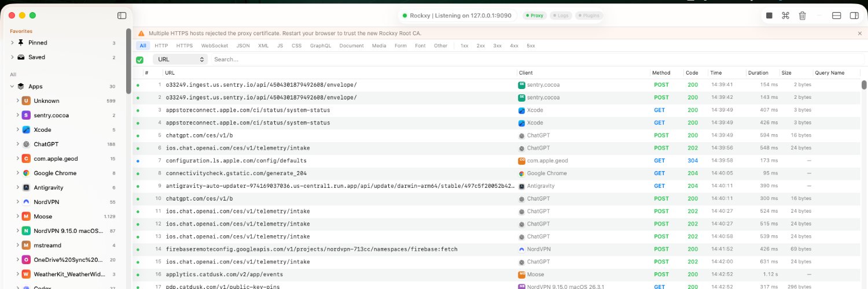
Task: Open the command shortcut icon in toolbar
Action: (x=785, y=16)
